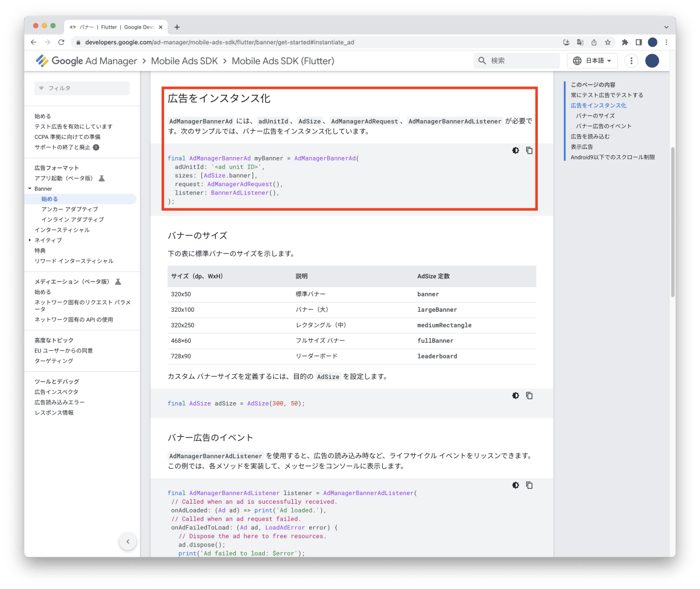This screenshot has height=589, width=700.
Task: Open the 始める item under Banner
Action: point(50,199)
